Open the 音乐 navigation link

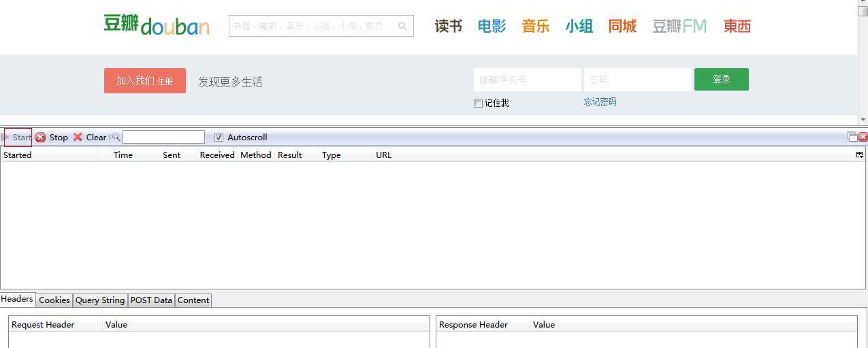tap(536, 26)
